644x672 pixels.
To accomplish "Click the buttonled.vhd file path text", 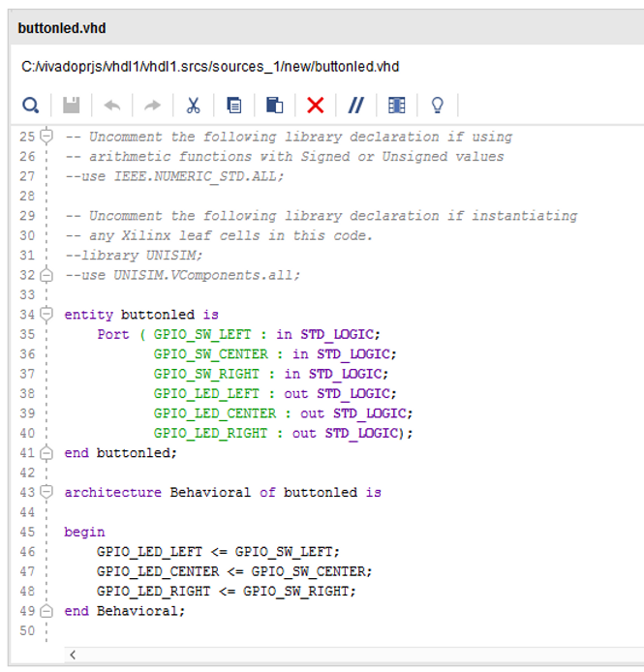I will [210, 67].
